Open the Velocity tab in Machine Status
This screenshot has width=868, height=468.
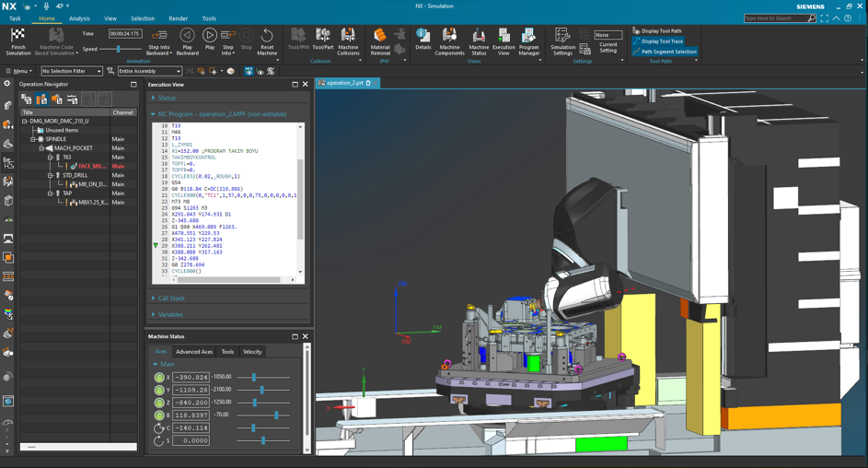click(252, 352)
